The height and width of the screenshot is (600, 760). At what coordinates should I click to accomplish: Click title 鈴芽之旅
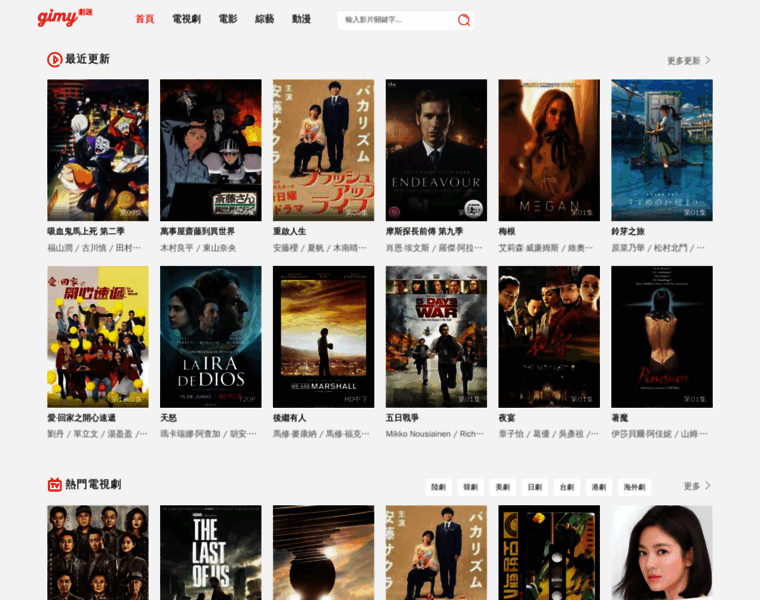click(x=628, y=231)
